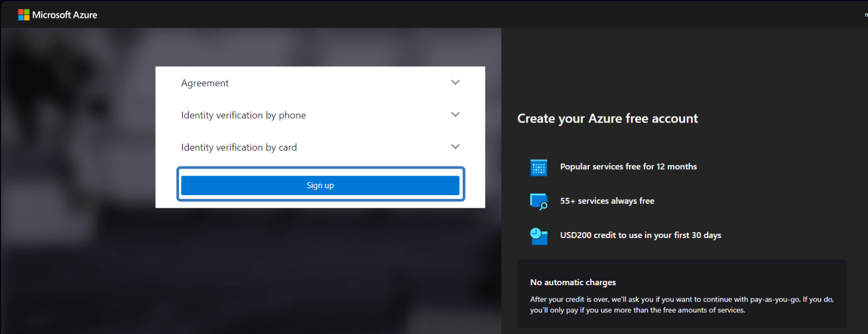Screen dimensions: 868x334
Task: Click the 55+ services always free icon
Action: coord(539,202)
